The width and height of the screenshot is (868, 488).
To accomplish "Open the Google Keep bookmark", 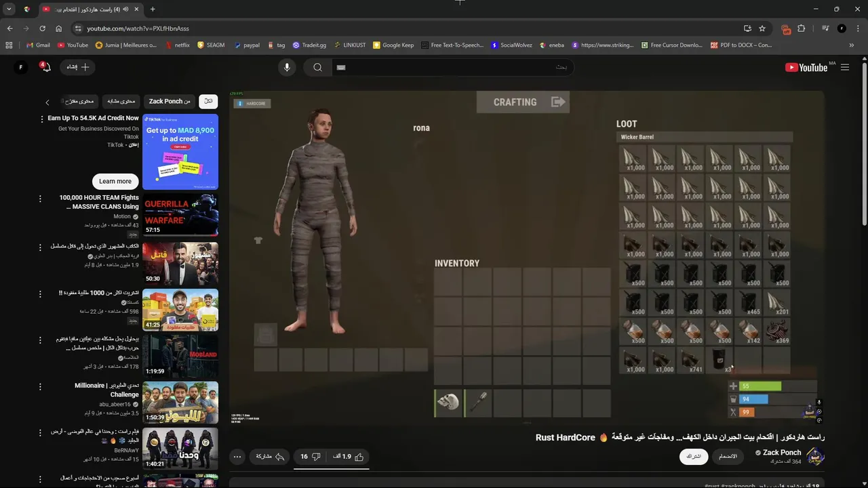I will (393, 45).
